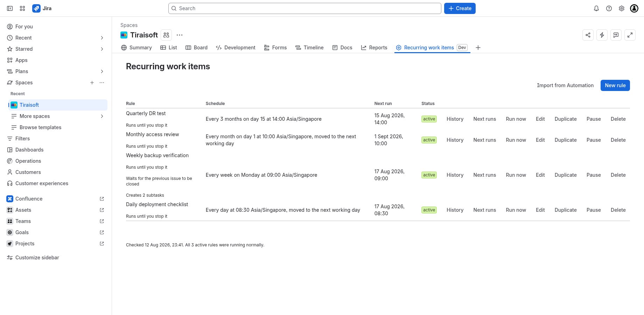The height and width of the screenshot is (315, 644).
Task: Run Monthly access review now
Action: [516, 140]
